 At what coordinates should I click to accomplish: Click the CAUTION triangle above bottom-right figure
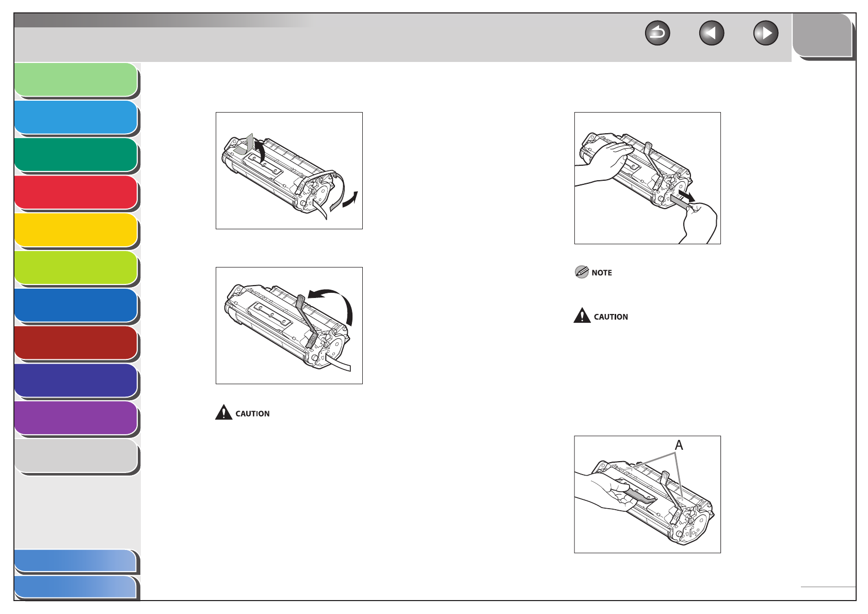coord(582,316)
